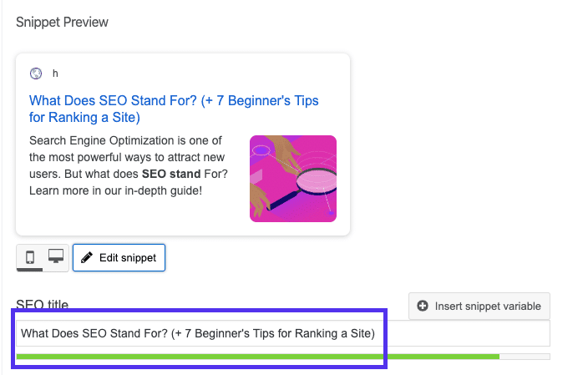588x375 pixels.
Task: Click the plus icon beside Insert snippet variable
Action: [422, 307]
